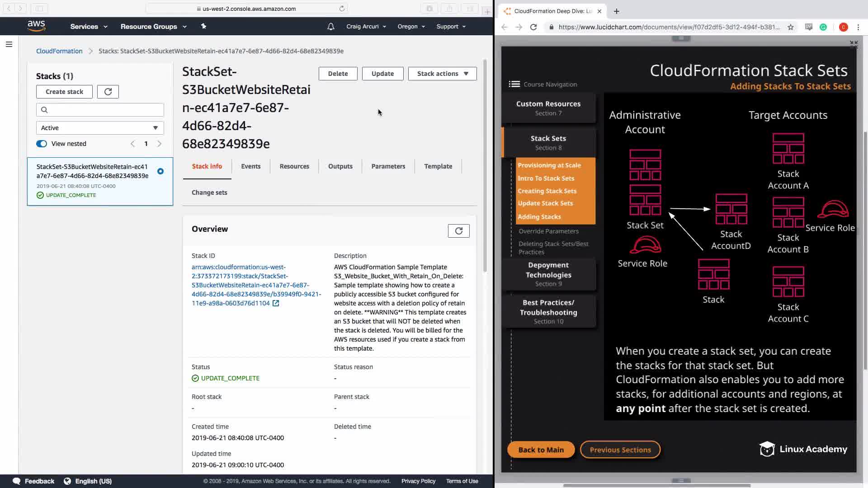Click the CloudFormation breadcrumb link

[59, 51]
